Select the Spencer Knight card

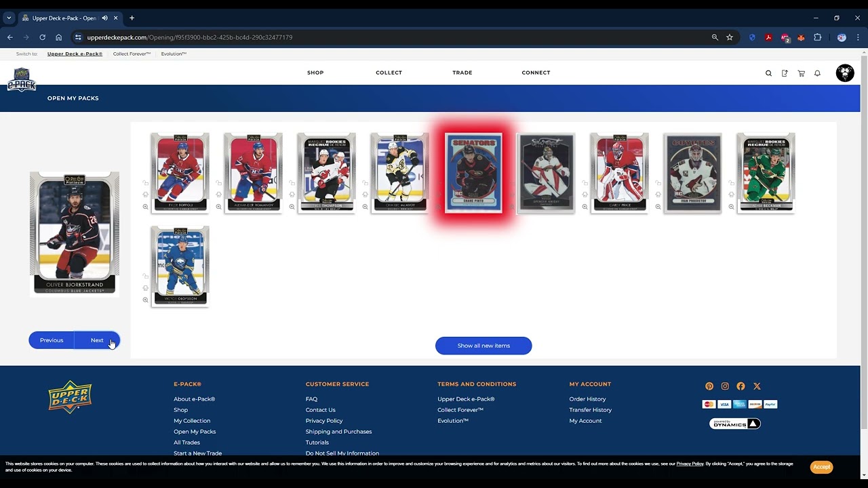click(547, 173)
